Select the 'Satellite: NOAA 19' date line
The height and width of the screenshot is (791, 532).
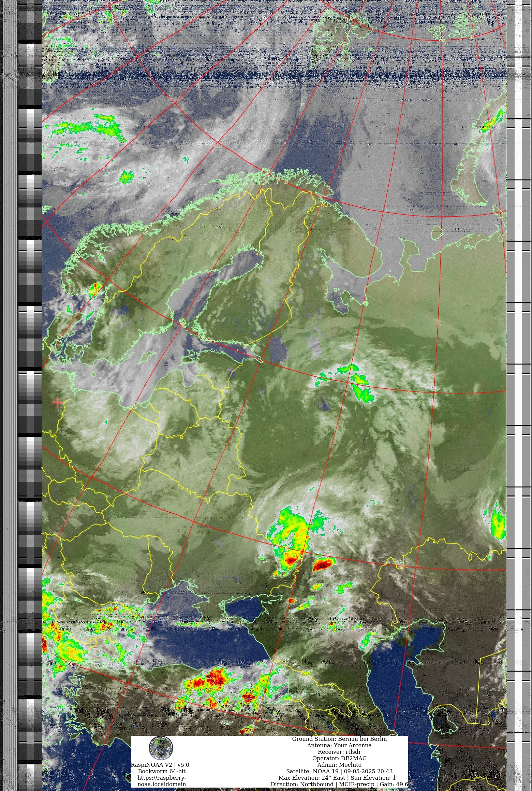point(339,771)
